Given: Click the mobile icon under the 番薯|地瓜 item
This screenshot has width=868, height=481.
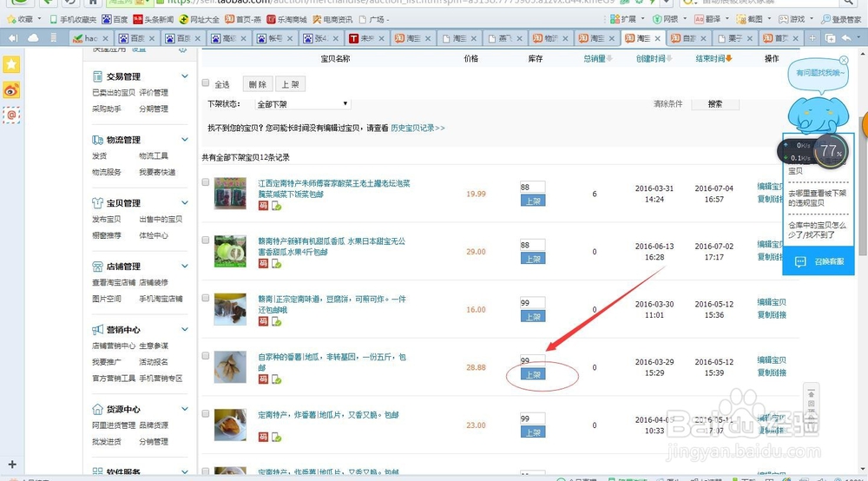Looking at the screenshot, I should [x=276, y=379].
